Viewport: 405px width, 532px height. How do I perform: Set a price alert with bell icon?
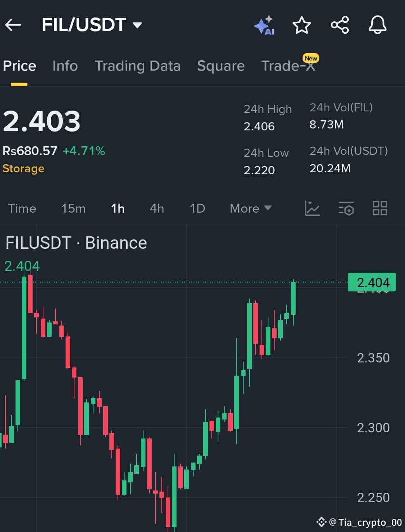pyautogui.click(x=377, y=25)
